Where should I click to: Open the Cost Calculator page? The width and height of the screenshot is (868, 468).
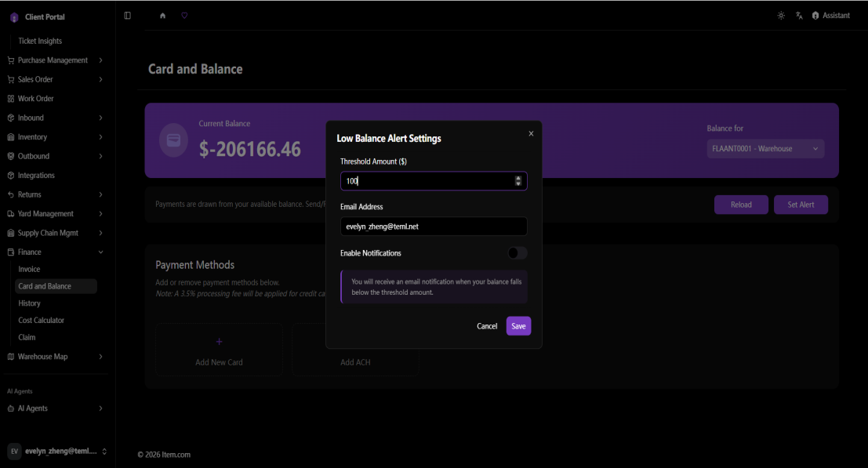tap(41, 321)
